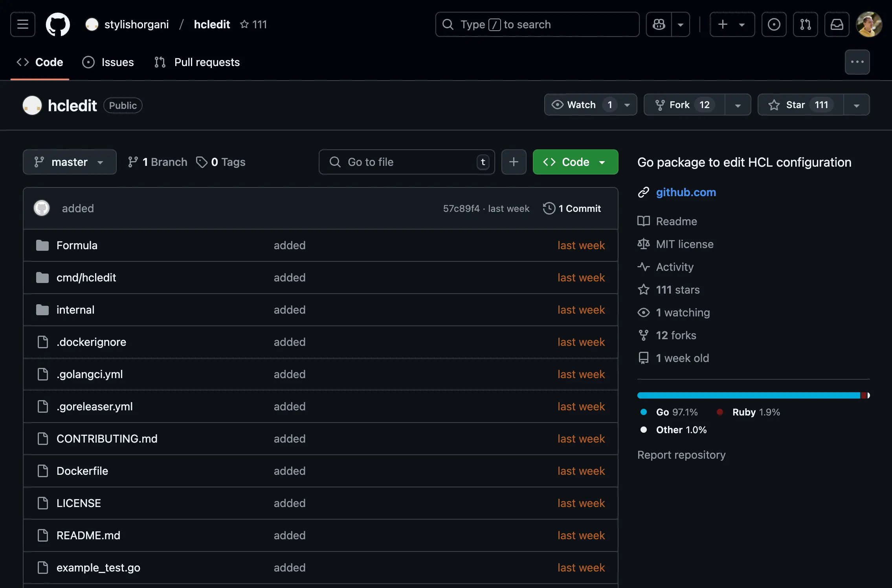The height and width of the screenshot is (588, 892).
Task: Open the master branch selector
Action: [x=70, y=162]
